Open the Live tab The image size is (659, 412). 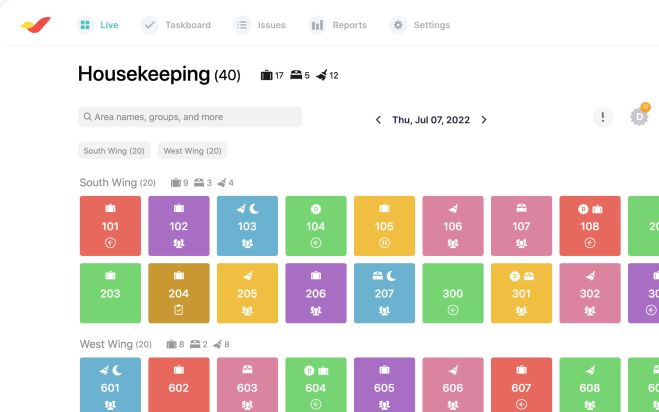[98, 25]
